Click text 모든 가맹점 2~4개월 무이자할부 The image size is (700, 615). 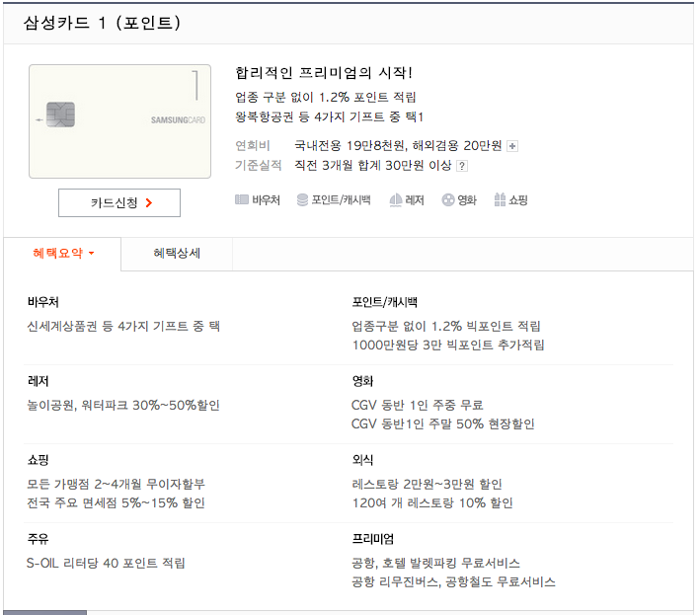point(117,485)
